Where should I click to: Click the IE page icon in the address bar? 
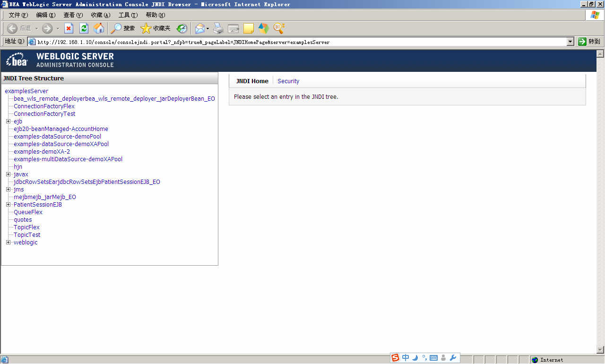32,42
